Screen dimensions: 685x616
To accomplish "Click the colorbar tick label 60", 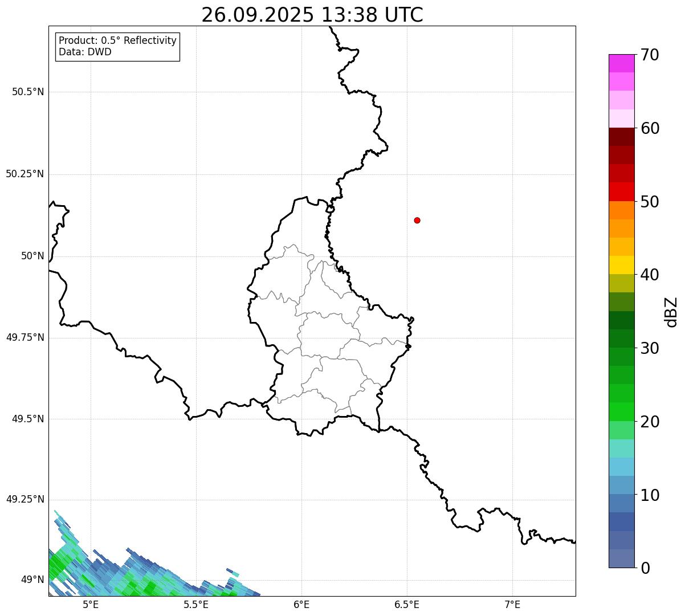I will [x=650, y=128].
